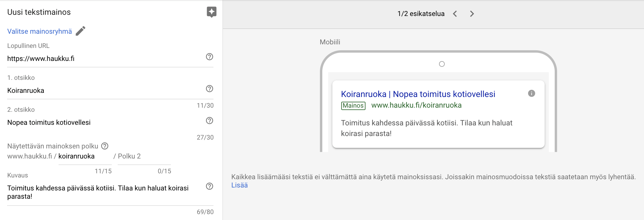Open the Valitse mainosryhmä link
This screenshot has width=644, height=220.
[x=40, y=31]
